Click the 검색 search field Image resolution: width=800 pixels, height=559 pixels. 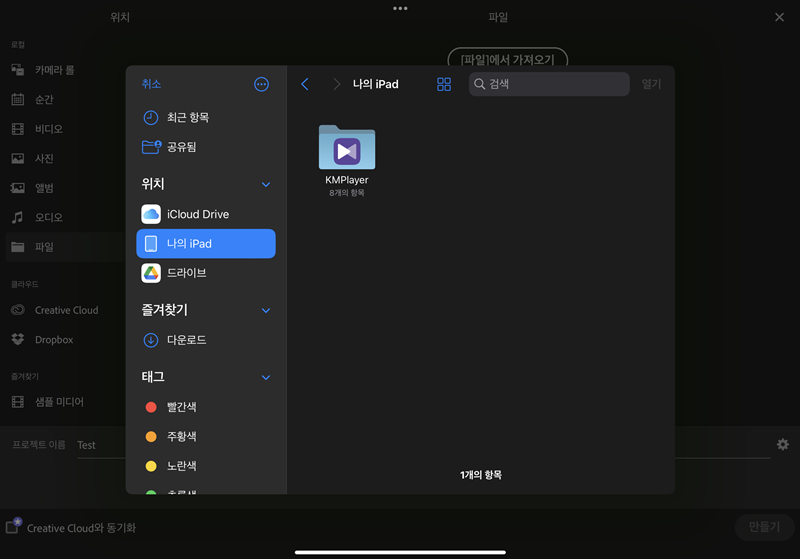tap(549, 84)
